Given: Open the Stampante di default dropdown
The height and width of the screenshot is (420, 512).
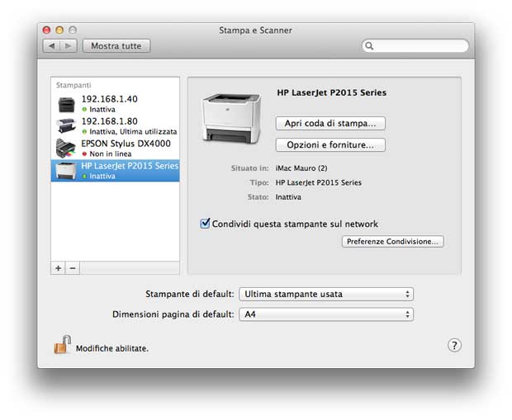Looking at the screenshot, I should pyautogui.click(x=326, y=294).
